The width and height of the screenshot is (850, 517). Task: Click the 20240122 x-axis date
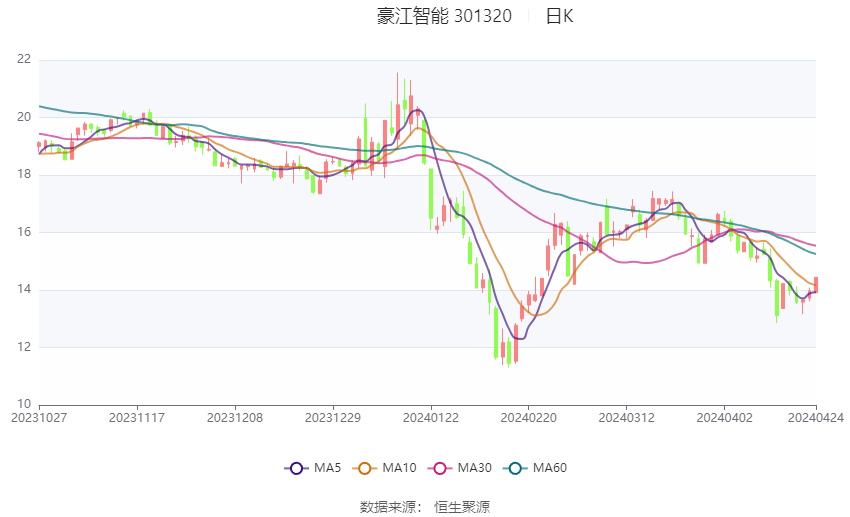click(431, 418)
